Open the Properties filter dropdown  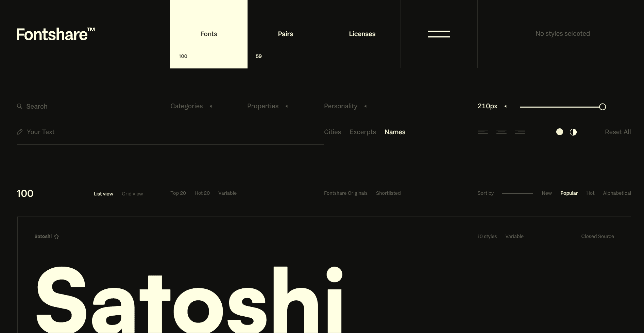(x=262, y=106)
